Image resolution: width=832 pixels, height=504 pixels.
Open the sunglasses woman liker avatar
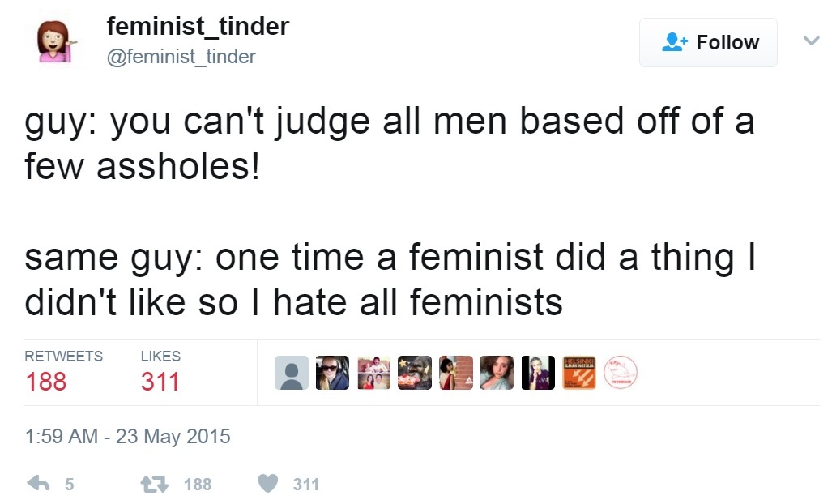coord(332,373)
